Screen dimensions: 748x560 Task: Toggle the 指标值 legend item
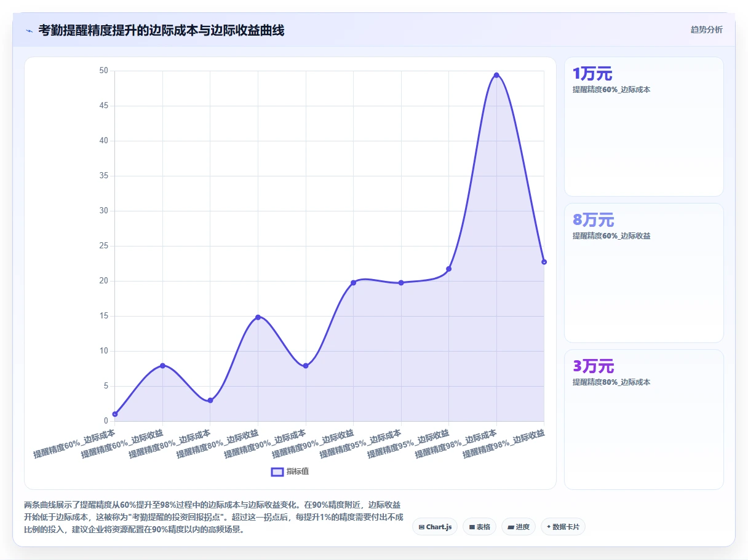point(290,471)
